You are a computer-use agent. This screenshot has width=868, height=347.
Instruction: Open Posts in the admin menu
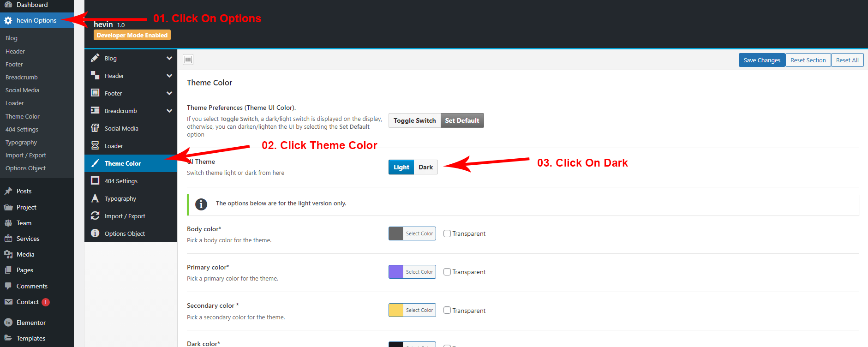24,191
